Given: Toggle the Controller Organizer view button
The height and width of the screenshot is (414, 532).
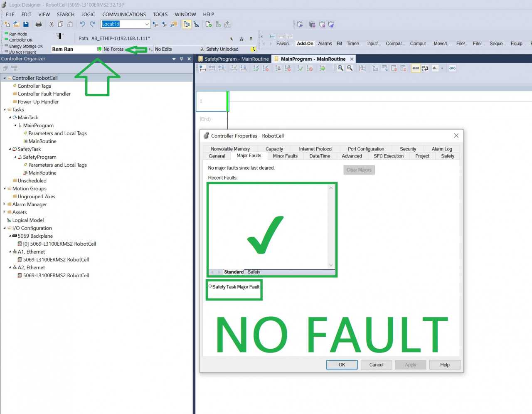Looking at the screenshot, I should (x=187, y=25).
